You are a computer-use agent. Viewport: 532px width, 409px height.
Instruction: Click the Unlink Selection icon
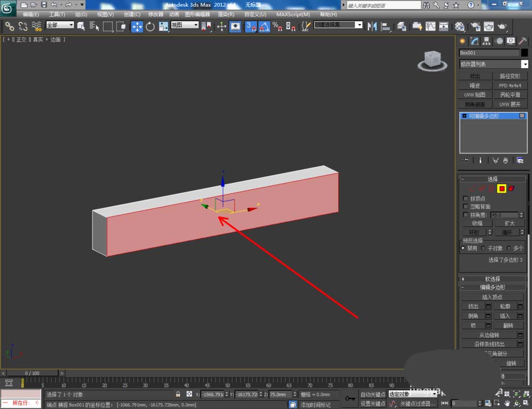(23, 26)
